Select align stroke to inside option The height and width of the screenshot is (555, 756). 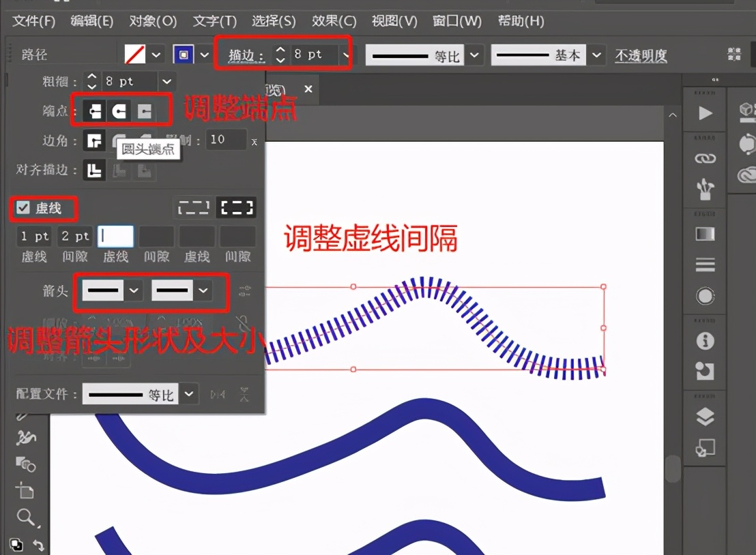point(119,170)
